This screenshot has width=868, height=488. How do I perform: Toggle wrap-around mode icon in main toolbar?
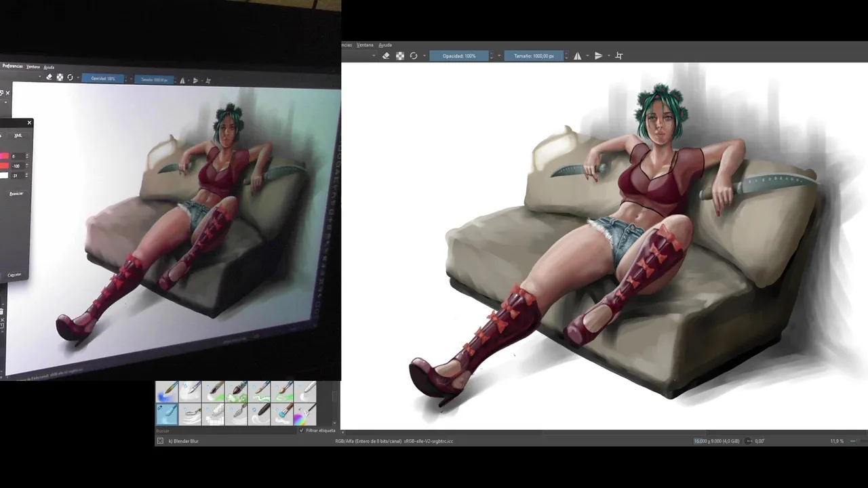click(618, 56)
